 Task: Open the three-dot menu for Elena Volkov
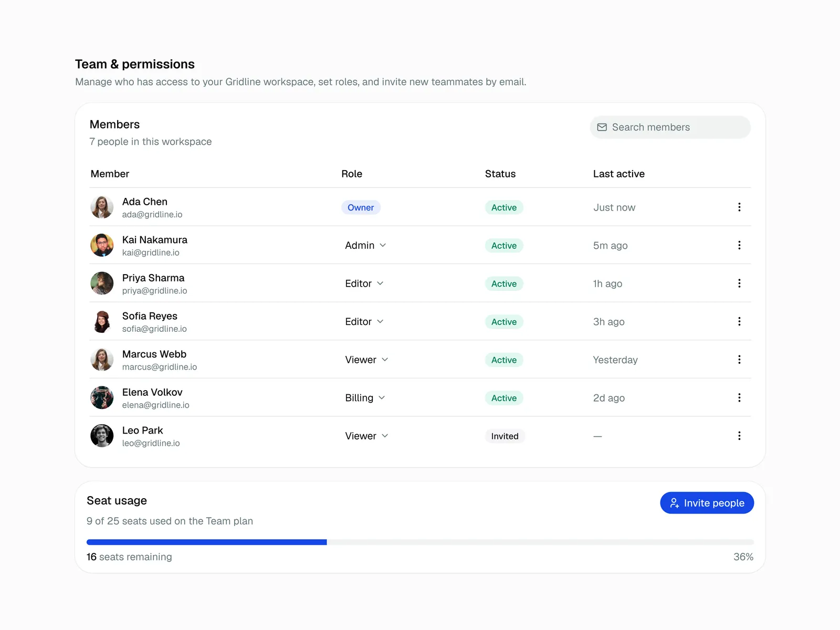tap(739, 397)
